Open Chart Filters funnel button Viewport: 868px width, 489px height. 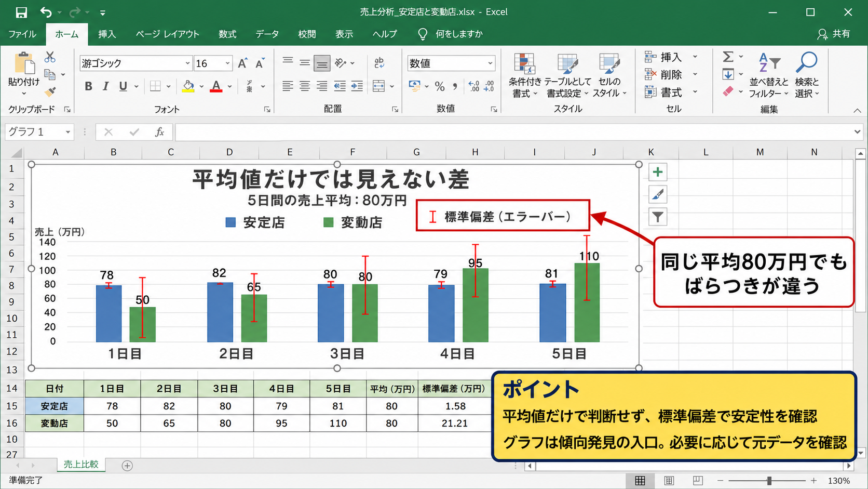(658, 217)
